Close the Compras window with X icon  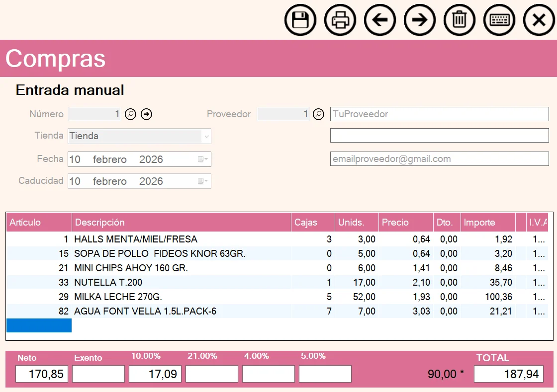[x=539, y=20]
